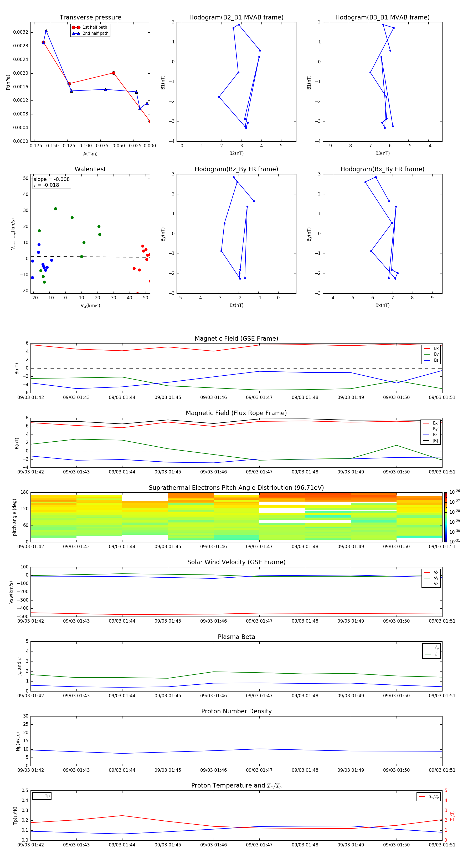Viewport: 473px width, 868px height.
Task: Click the 'slope = -0.008' annotation
Action: click(52, 179)
